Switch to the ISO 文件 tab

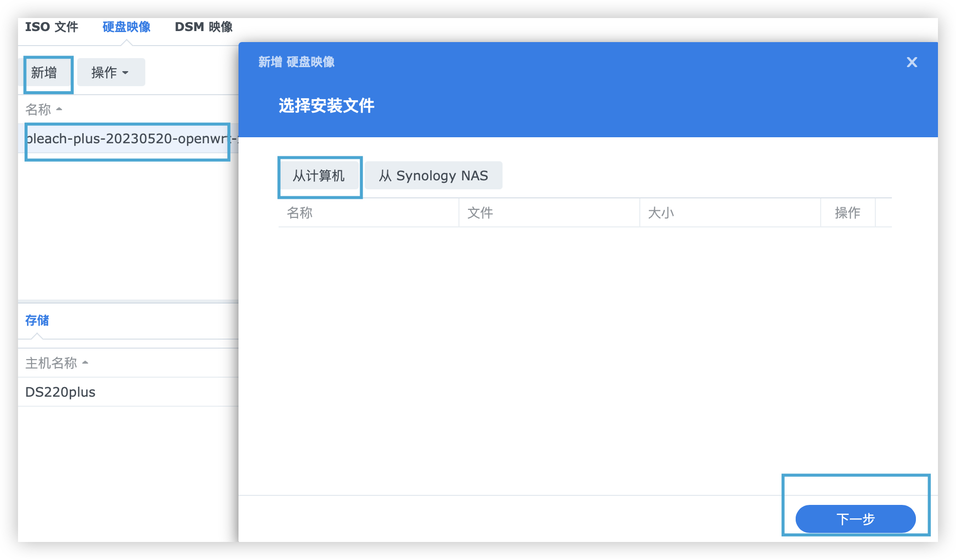pyautogui.click(x=52, y=27)
